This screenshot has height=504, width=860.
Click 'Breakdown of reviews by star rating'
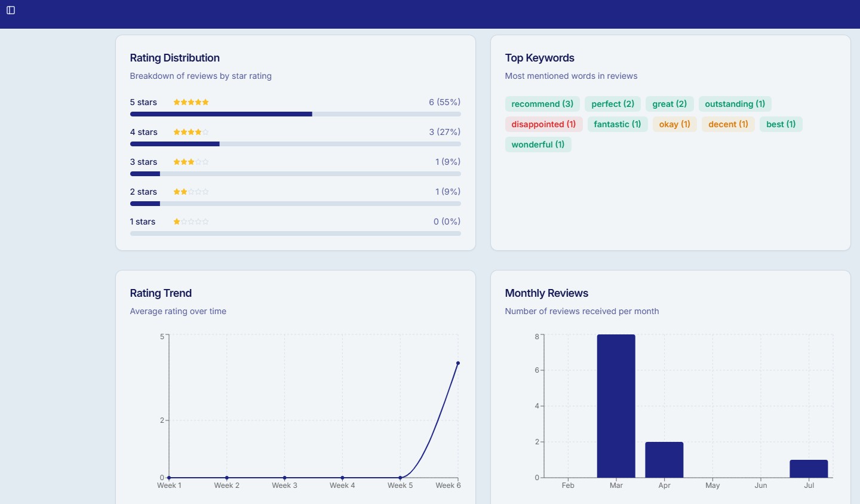(x=201, y=76)
